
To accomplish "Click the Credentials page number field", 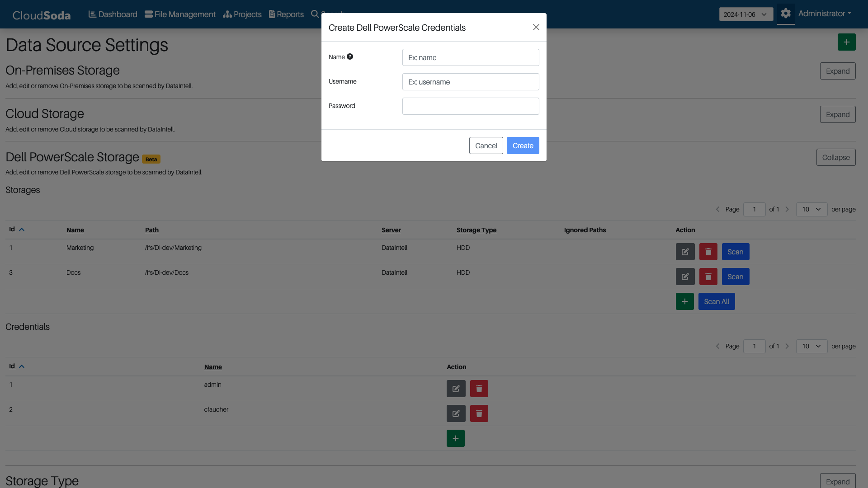I will [x=754, y=346].
